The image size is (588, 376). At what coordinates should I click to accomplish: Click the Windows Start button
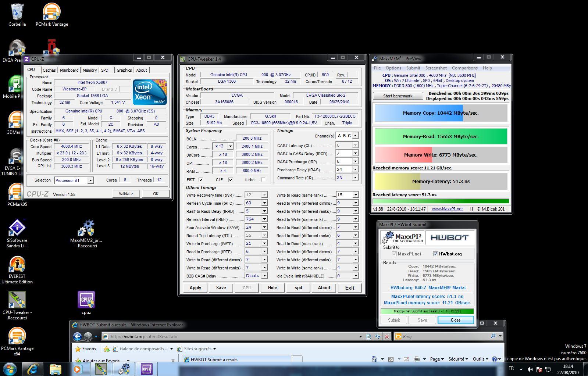(x=10, y=369)
